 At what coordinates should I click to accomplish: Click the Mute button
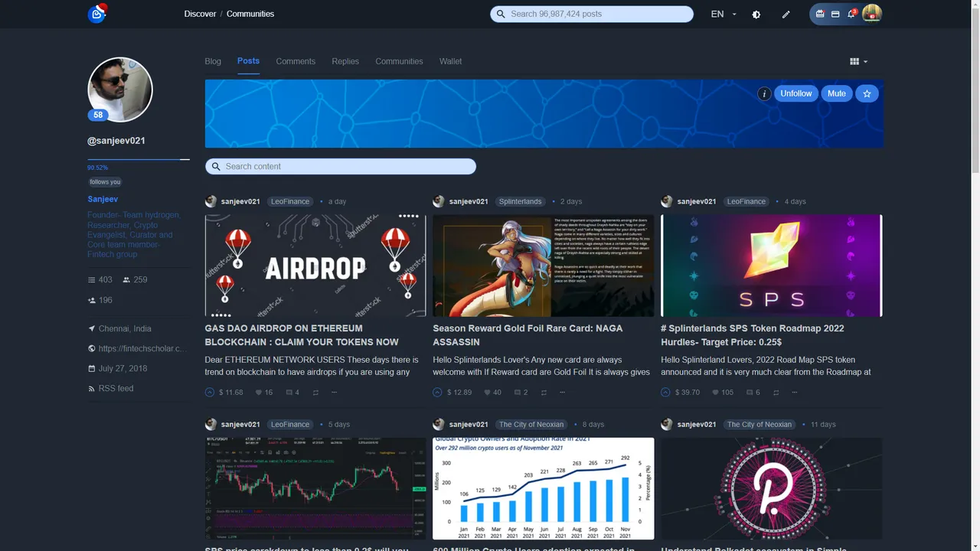tap(837, 93)
